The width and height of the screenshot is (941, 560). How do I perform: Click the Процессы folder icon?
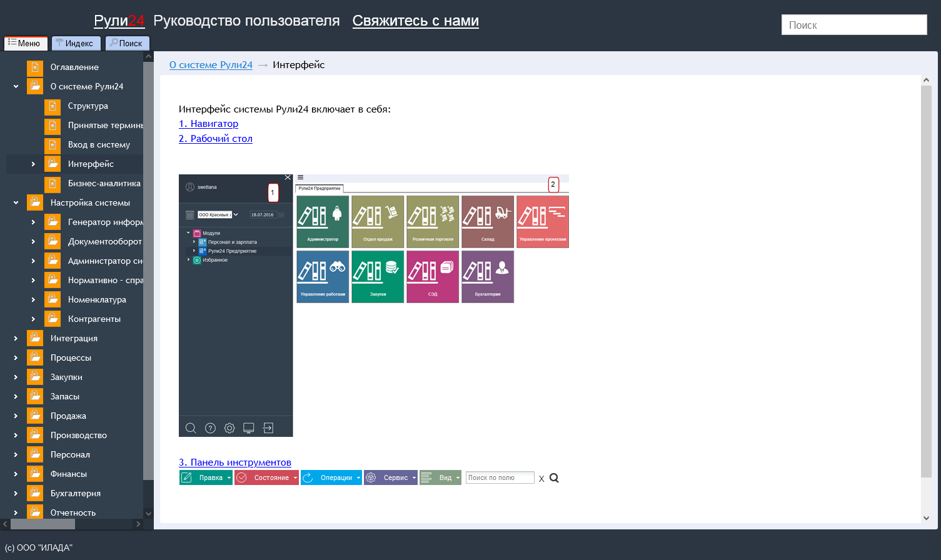(35, 357)
